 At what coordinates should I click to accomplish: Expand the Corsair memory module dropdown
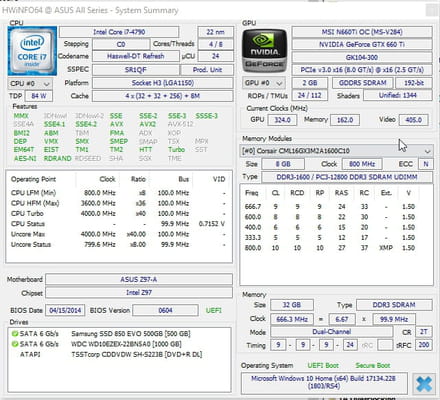coord(336,151)
